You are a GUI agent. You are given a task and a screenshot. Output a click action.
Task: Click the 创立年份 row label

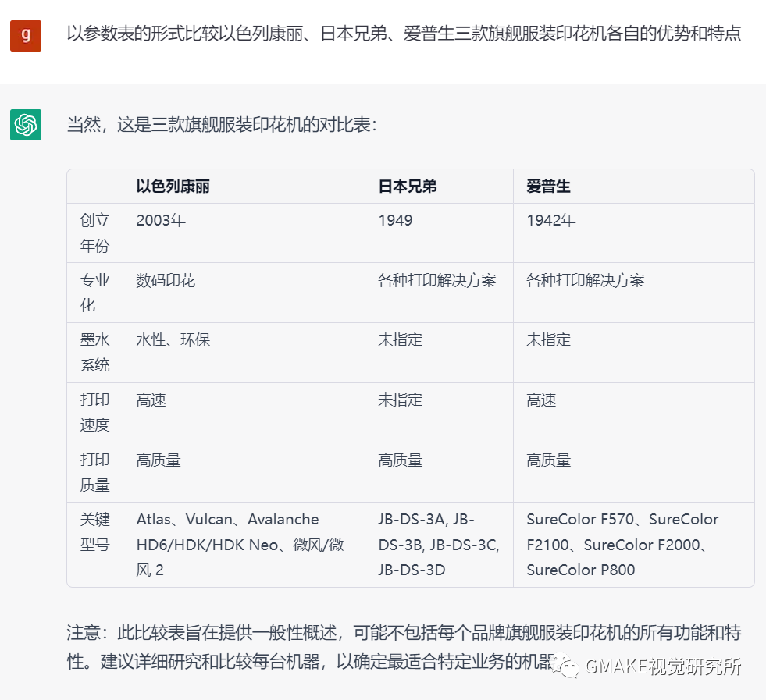(x=94, y=233)
